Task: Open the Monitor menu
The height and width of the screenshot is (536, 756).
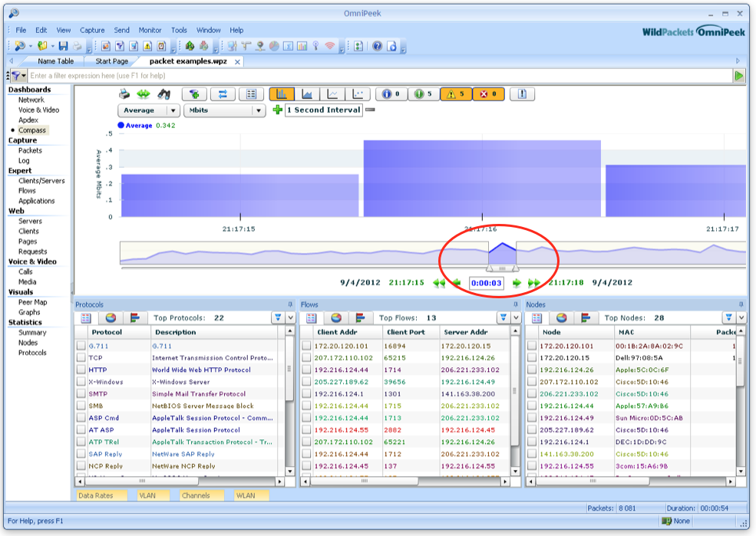Action: pyautogui.click(x=150, y=30)
